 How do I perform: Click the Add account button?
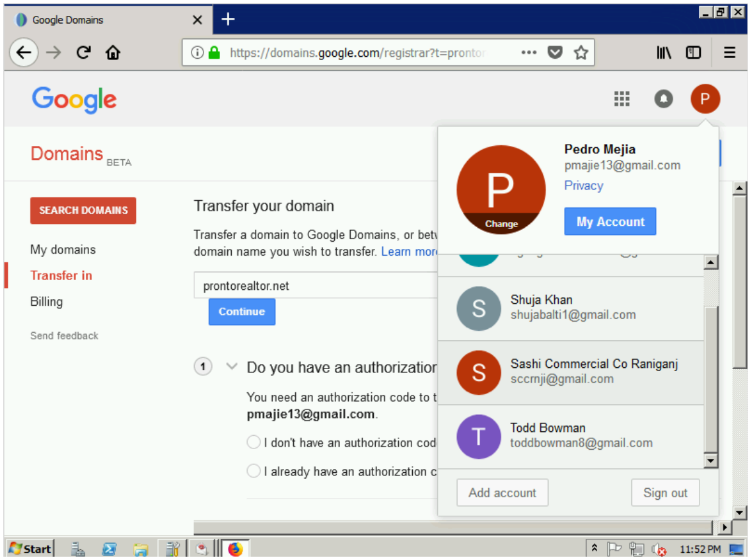(502, 493)
